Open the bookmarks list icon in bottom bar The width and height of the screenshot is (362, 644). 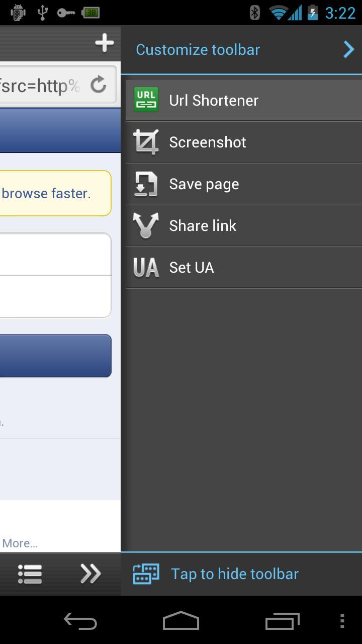[29, 574]
